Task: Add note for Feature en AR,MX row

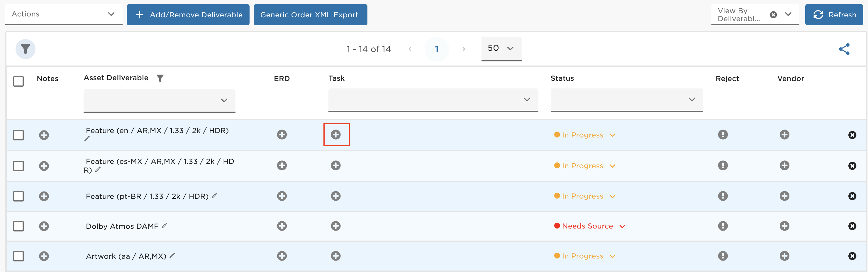Action: pyautogui.click(x=44, y=135)
